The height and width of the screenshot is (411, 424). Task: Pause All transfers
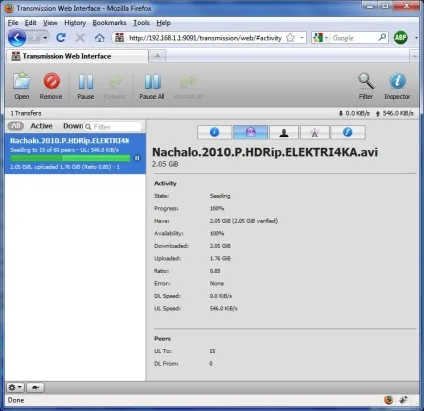[x=152, y=86]
